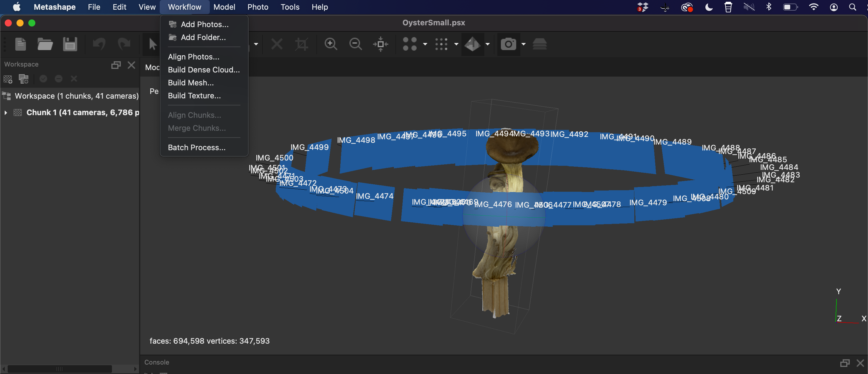Click the IMG_4489 camera label in viewport

(672, 142)
